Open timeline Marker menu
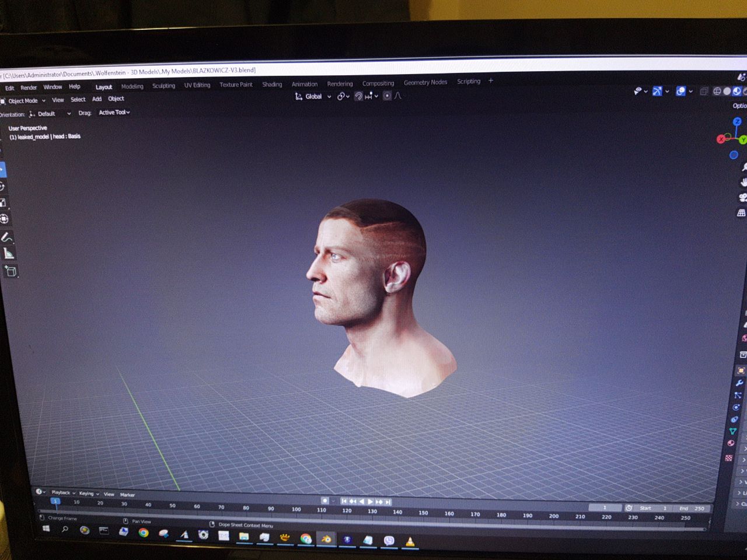Viewport: 747px width, 560px height. coord(127,495)
